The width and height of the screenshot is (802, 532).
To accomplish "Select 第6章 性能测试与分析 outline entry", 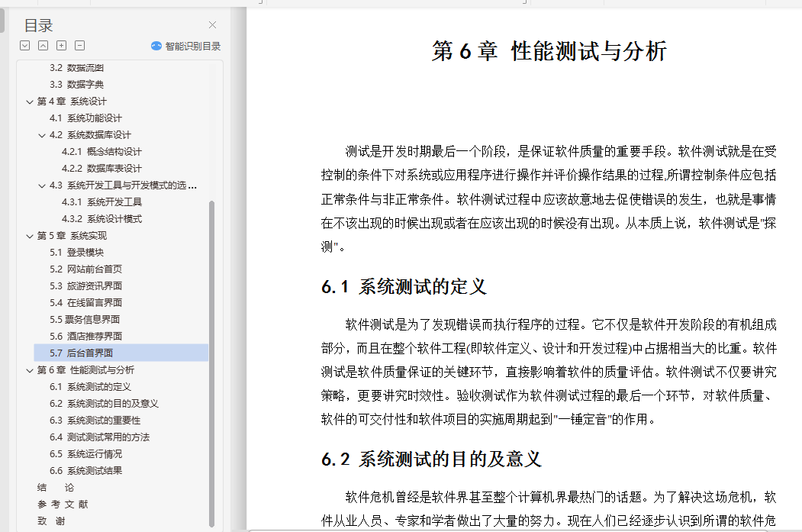I will click(85, 370).
